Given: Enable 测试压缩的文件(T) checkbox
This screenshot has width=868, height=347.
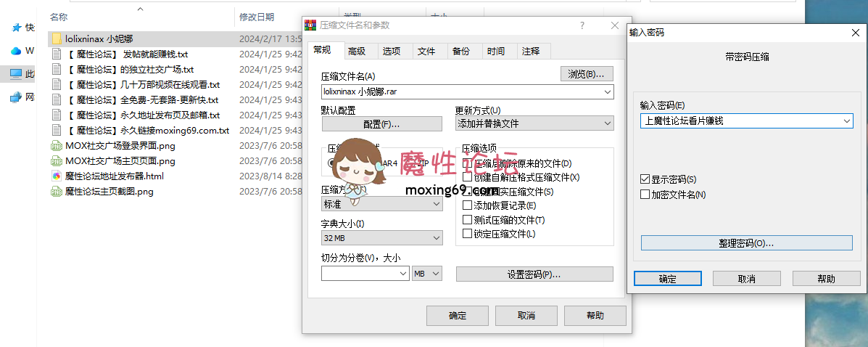Looking at the screenshot, I should [x=467, y=220].
